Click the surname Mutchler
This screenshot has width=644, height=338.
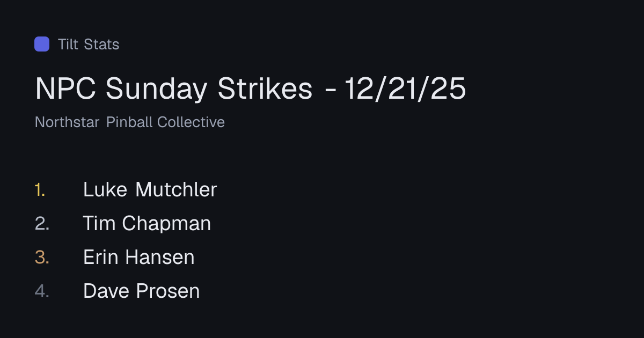176,189
